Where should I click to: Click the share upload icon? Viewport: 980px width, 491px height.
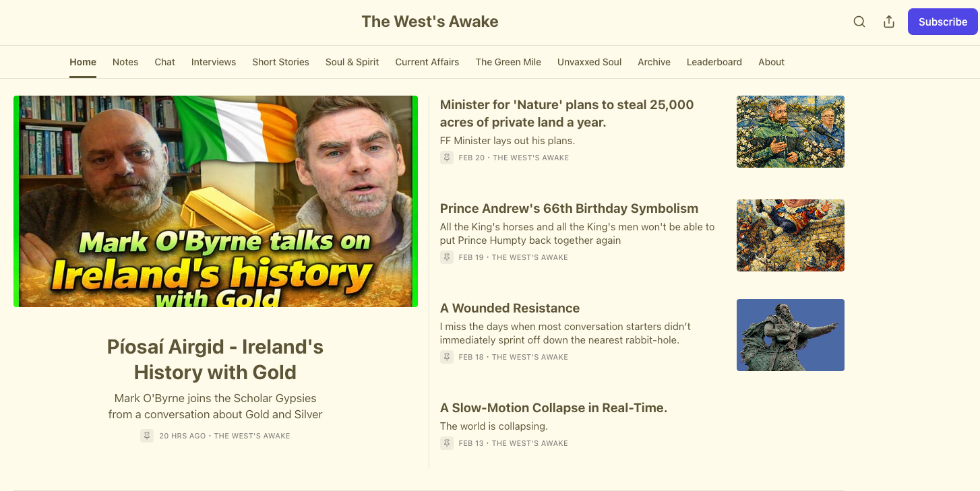pyautogui.click(x=889, y=22)
